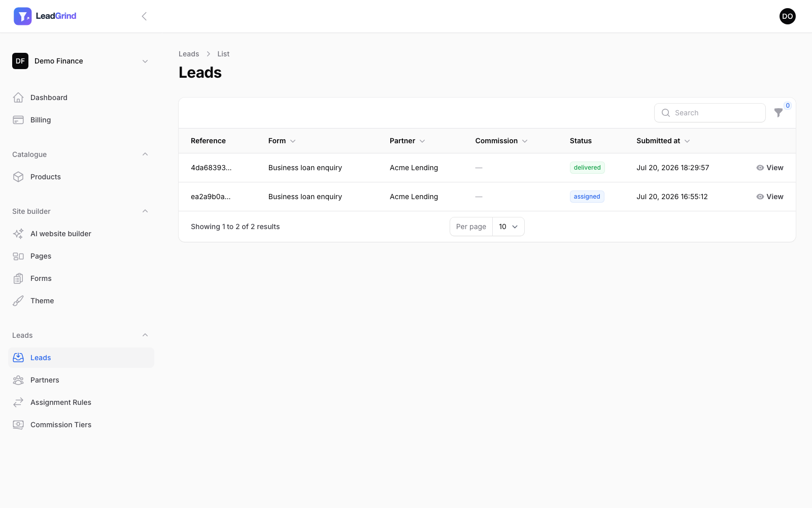
Task: Open Billing from the sidebar
Action: point(81,120)
